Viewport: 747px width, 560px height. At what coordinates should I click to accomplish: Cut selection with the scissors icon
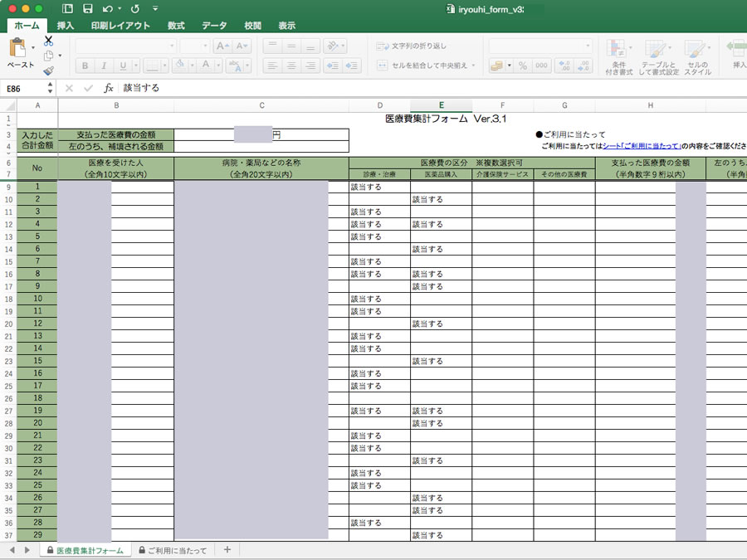coord(48,41)
